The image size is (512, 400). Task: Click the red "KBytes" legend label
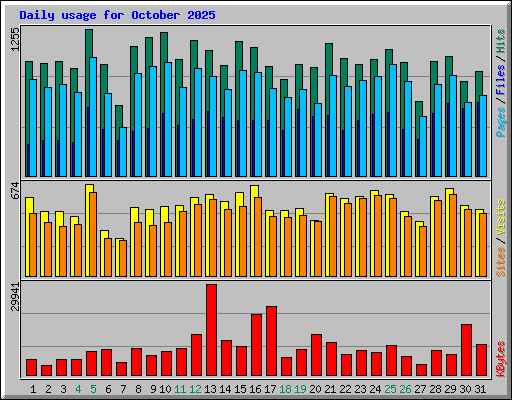(500, 359)
